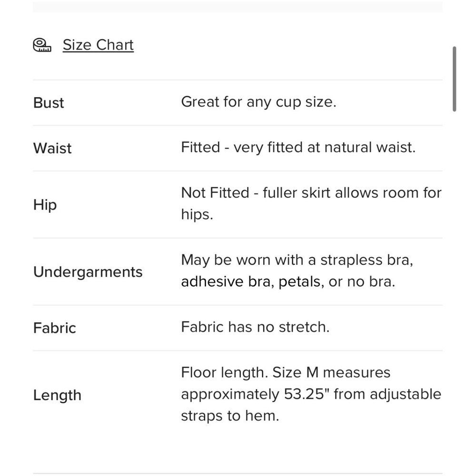
Task: Click the Length row label
Action: click(x=57, y=395)
